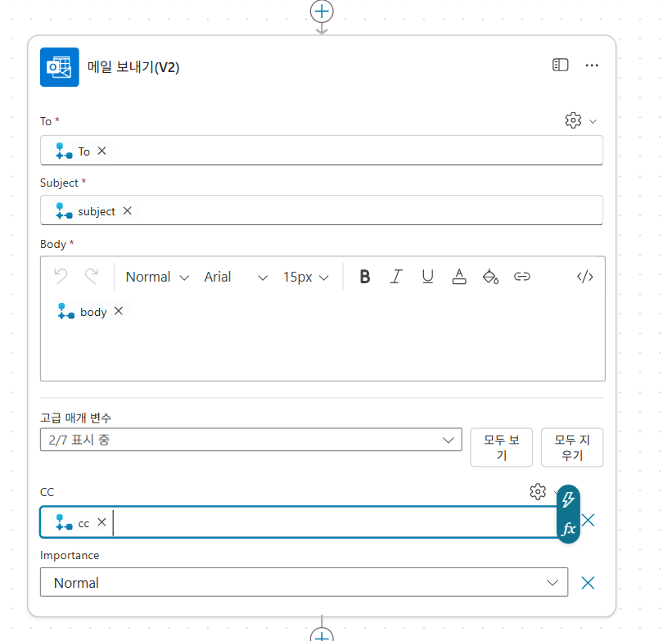Undo last edit in Body editor
Viewport: 672px width, 641px height.
pyautogui.click(x=61, y=277)
